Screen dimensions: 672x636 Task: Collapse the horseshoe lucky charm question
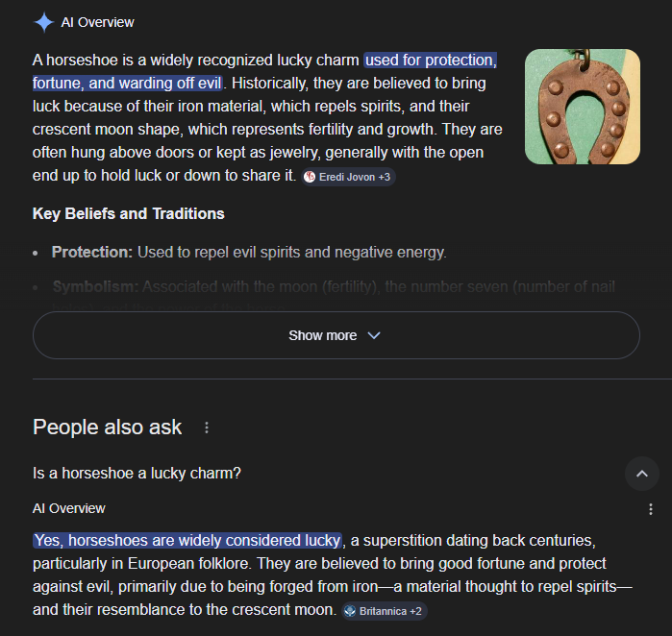(x=642, y=473)
